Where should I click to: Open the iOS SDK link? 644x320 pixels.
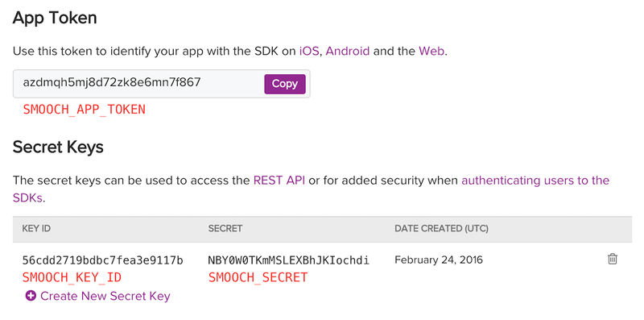(309, 52)
